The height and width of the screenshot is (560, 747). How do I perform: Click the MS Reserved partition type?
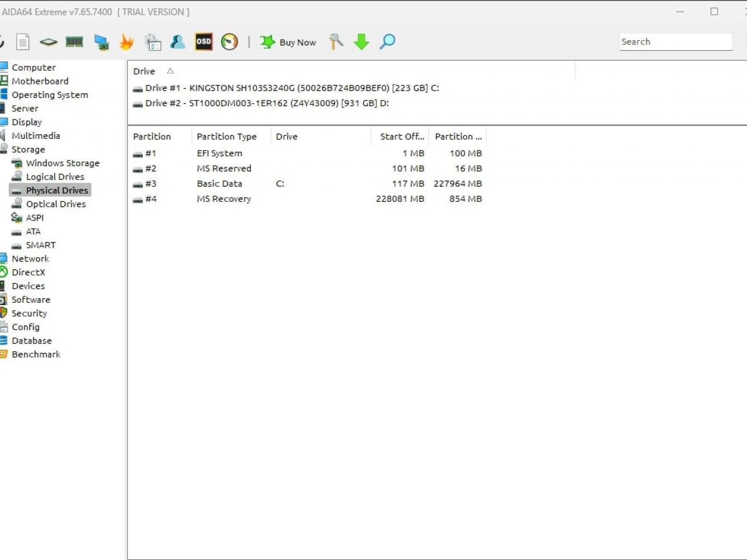coord(224,169)
